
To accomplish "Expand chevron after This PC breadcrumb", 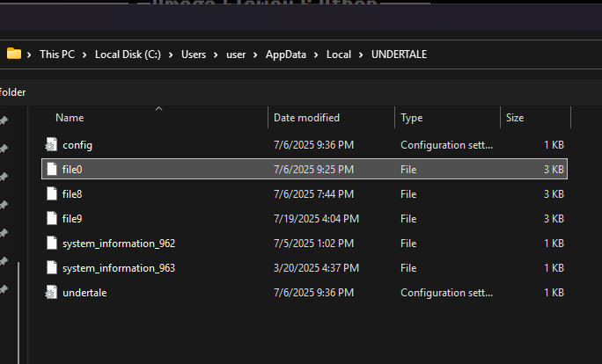I will 85,55.
